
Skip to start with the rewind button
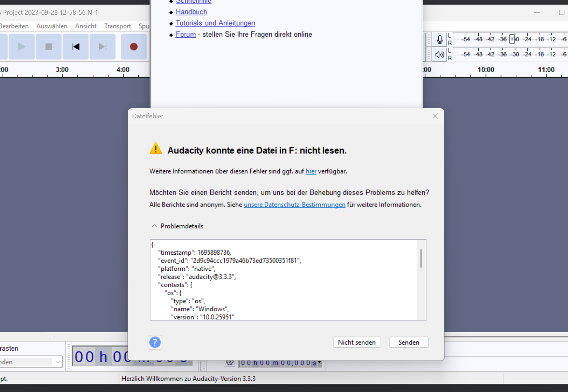tap(75, 47)
